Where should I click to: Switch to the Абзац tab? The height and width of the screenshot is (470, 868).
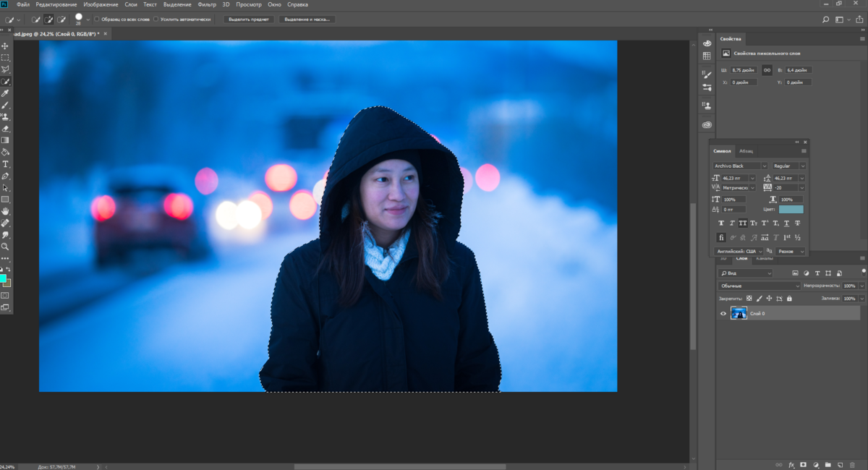pyautogui.click(x=746, y=151)
